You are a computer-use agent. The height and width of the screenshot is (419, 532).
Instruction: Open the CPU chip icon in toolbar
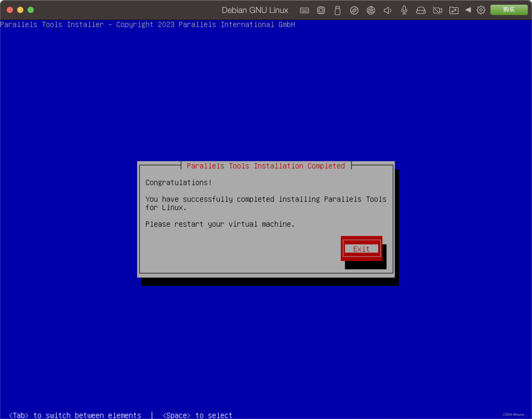[x=321, y=10]
